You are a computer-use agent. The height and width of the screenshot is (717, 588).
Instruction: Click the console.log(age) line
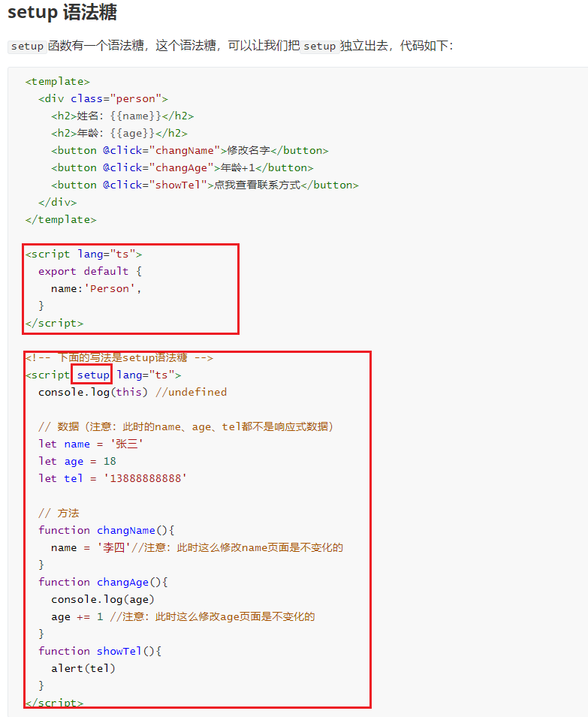click(103, 599)
